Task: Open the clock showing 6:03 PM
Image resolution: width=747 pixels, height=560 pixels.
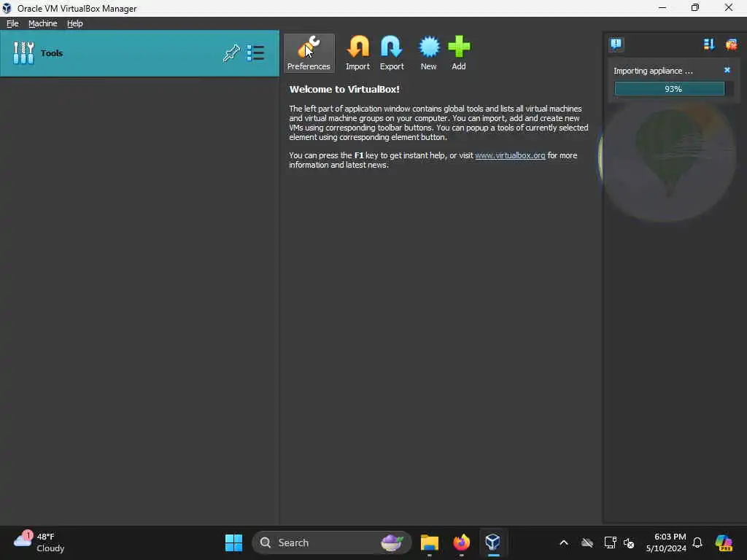Action: [666, 542]
